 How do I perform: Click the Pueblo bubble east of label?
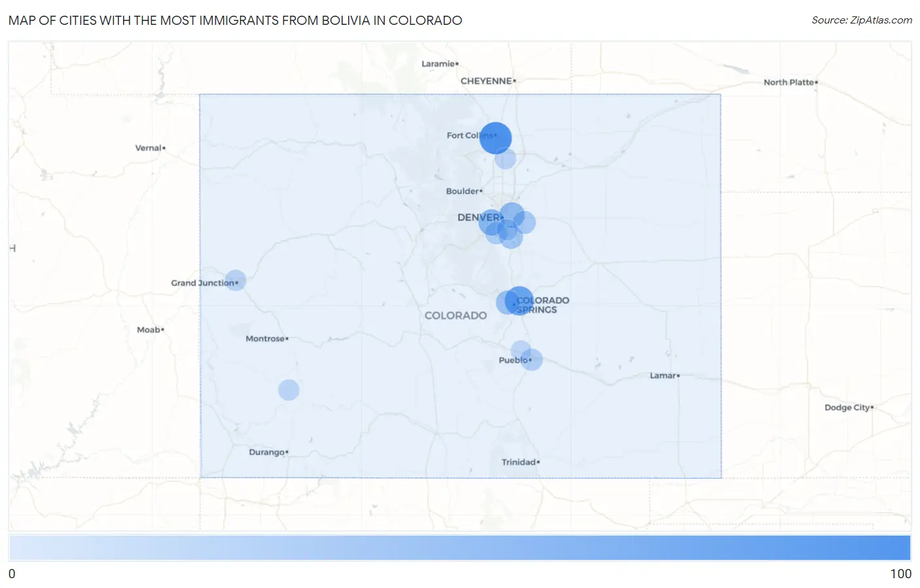[x=531, y=360]
